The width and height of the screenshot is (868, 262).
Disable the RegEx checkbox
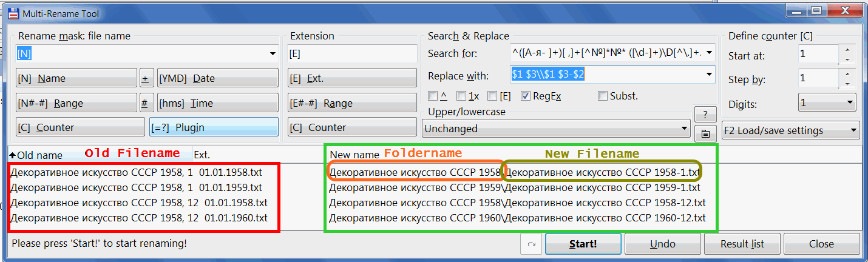(x=526, y=96)
